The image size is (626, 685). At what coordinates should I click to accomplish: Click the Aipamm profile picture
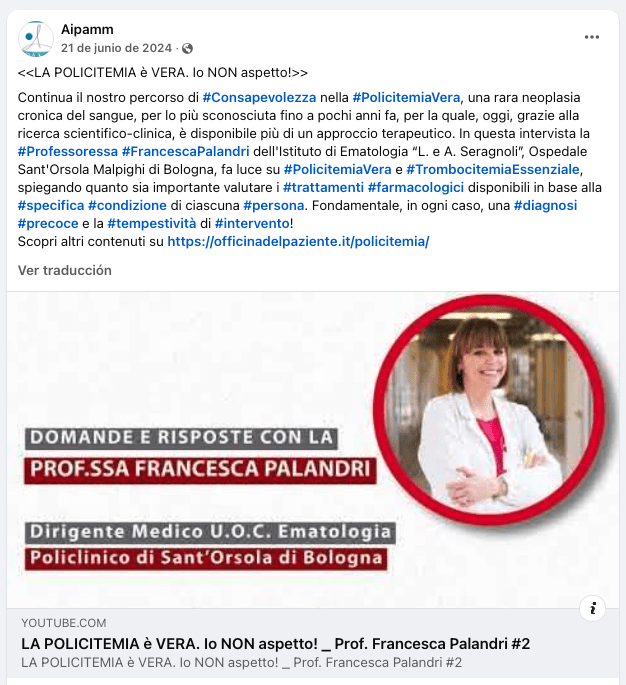(x=35, y=38)
